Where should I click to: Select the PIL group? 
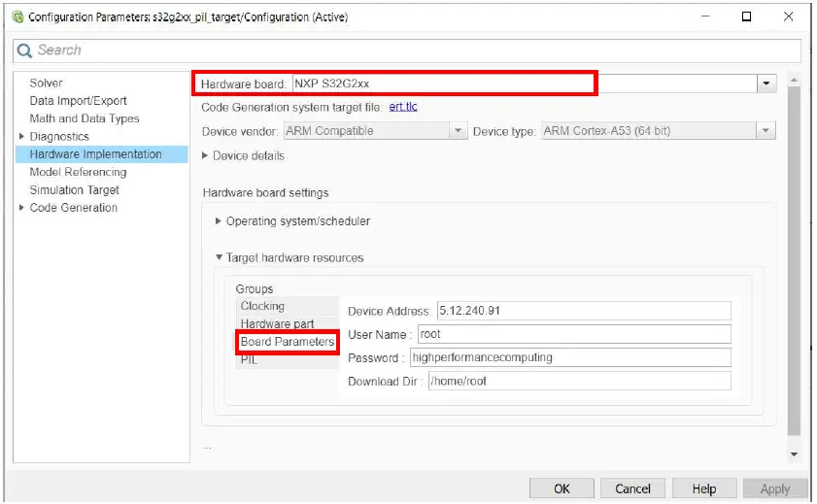coord(288,360)
